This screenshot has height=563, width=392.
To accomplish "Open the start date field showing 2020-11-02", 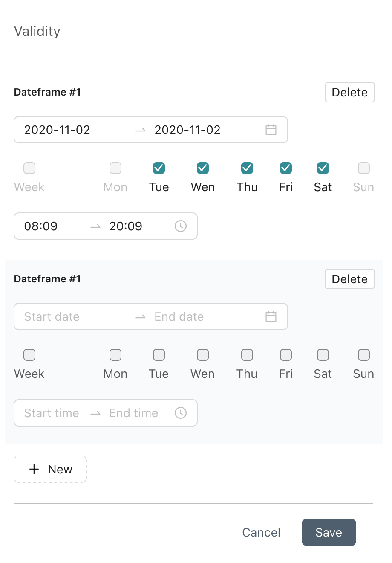I will click(x=57, y=130).
